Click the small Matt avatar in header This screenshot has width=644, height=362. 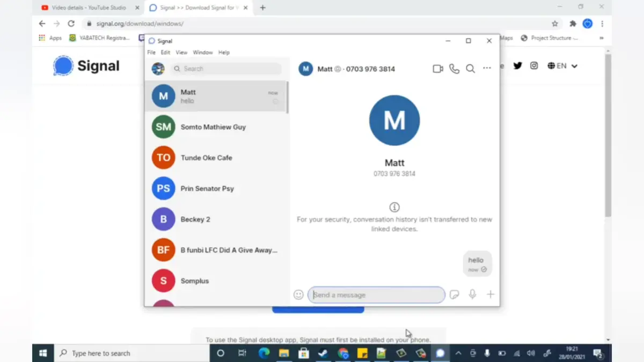(x=305, y=69)
